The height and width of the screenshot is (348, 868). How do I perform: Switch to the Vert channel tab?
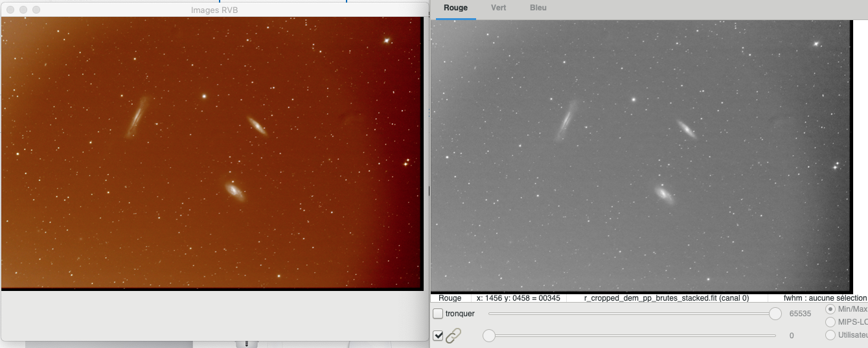[498, 8]
